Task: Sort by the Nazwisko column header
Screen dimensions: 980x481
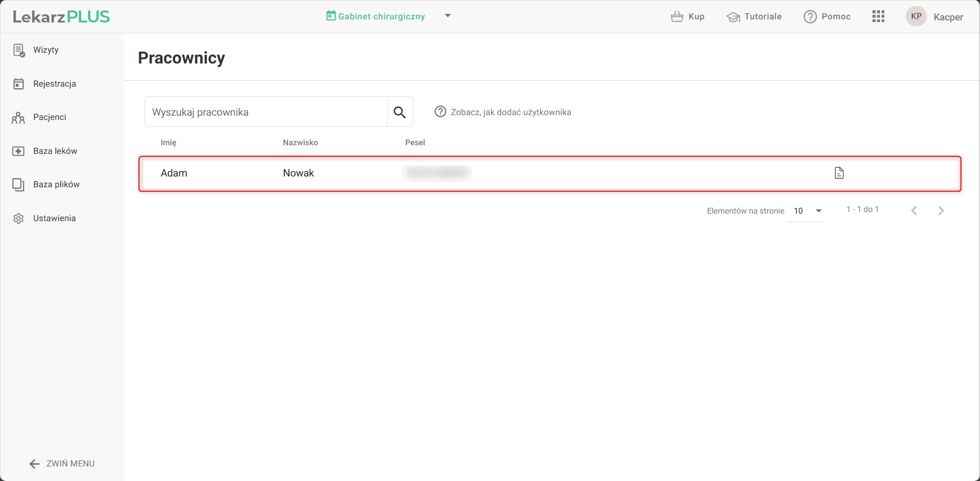Action: [301, 143]
